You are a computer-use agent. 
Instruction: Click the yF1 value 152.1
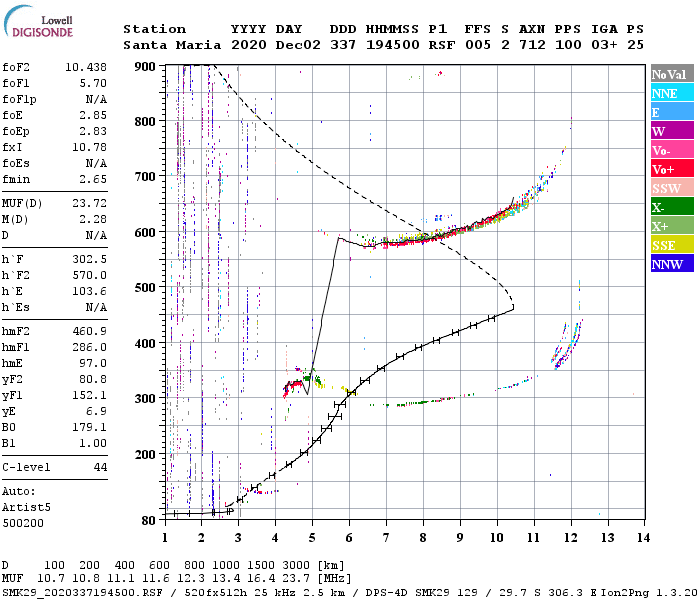click(x=89, y=396)
